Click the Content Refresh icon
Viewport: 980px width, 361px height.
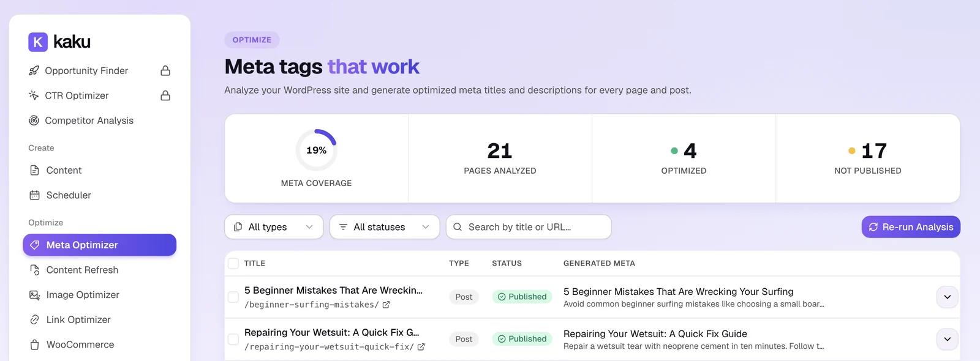(35, 270)
